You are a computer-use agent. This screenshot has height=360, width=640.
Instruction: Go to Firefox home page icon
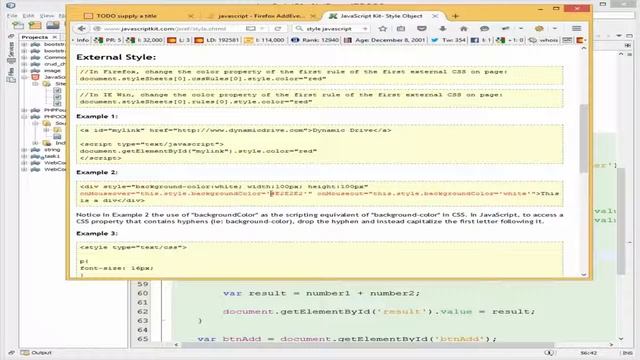(x=463, y=29)
